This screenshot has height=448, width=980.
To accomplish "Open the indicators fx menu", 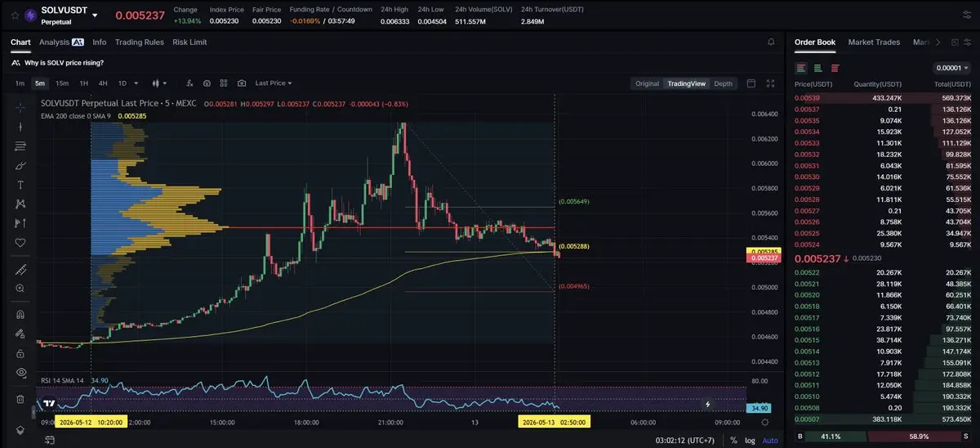I will coord(190,83).
